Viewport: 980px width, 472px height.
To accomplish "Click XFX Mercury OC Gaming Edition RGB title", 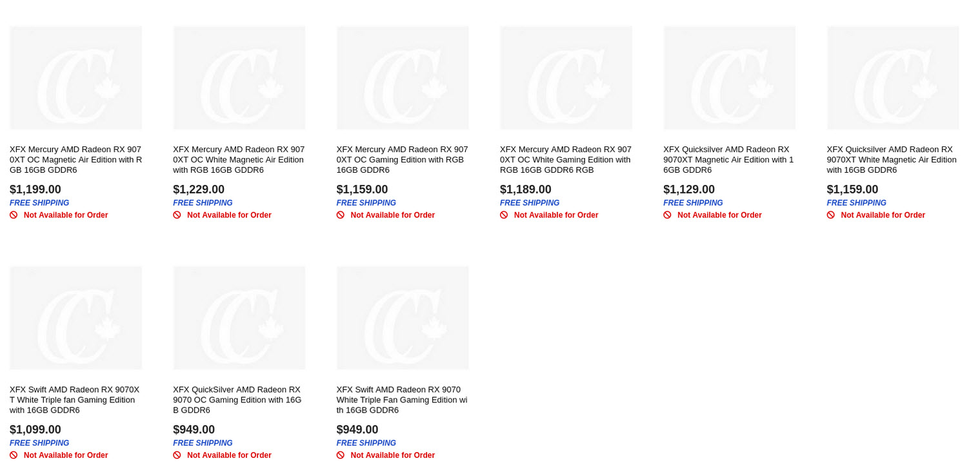I will tap(402, 160).
